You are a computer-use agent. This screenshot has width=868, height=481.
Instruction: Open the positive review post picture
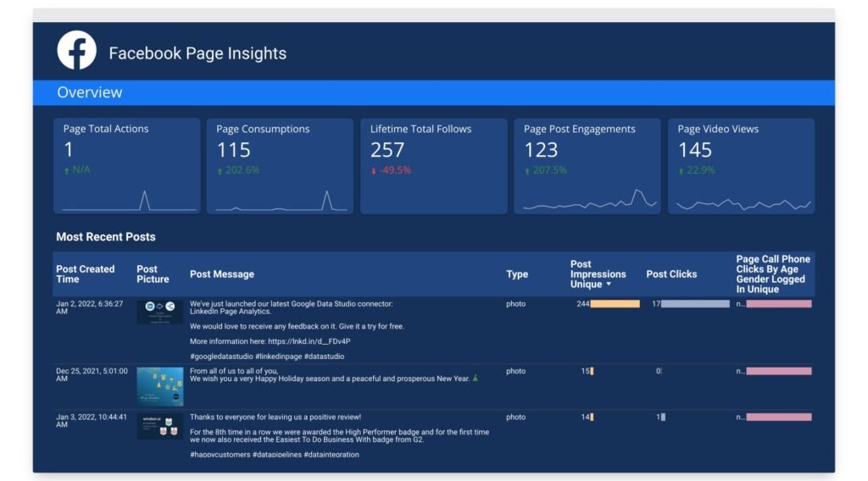tap(159, 426)
